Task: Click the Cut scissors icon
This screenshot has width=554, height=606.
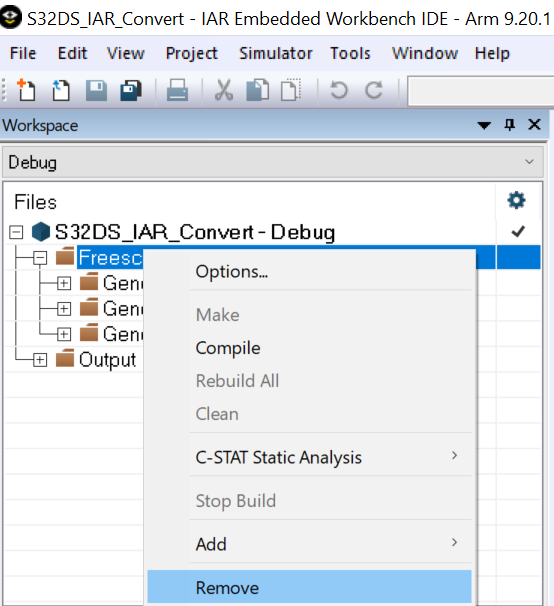Action: coord(224,90)
